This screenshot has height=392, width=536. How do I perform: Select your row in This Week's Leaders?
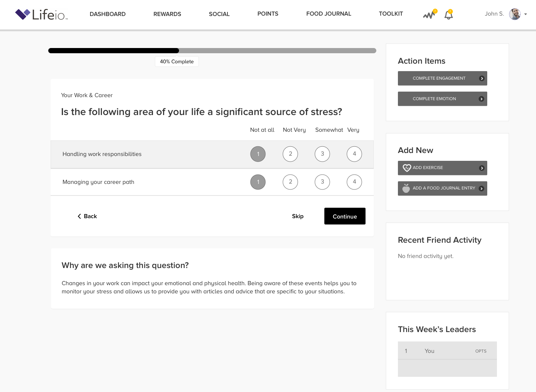[447, 351]
